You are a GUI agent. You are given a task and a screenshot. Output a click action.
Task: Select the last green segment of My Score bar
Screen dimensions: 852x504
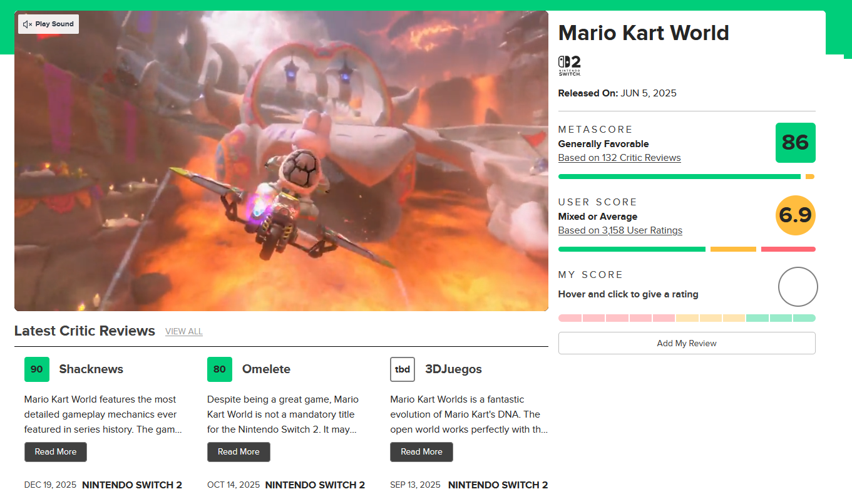(804, 318)
